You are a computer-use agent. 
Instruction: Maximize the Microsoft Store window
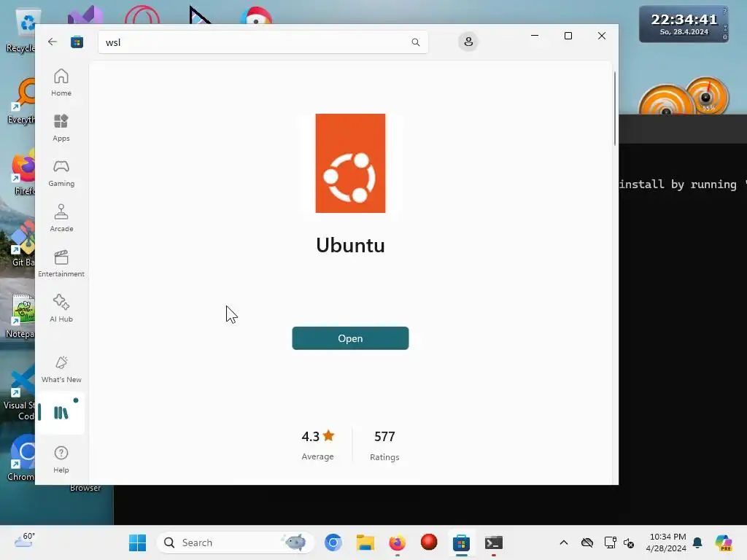[x=568, y=36]
